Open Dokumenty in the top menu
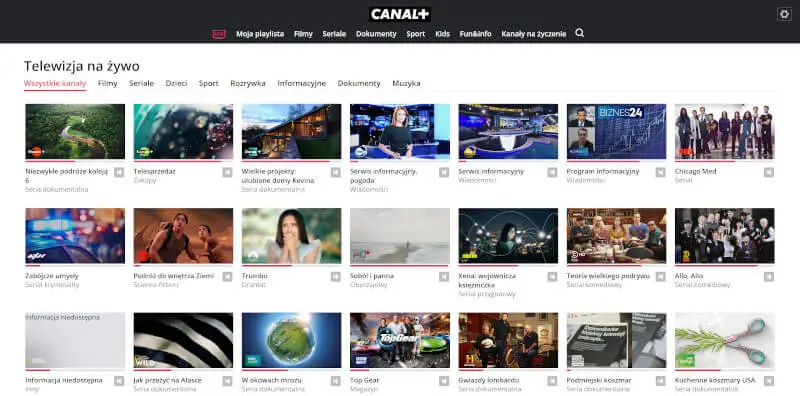This screenshot has width=800, height=396. [x=376, y=34]
